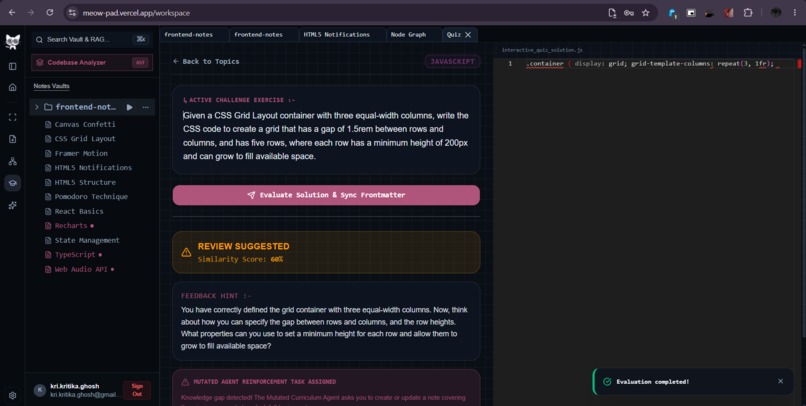This screenshot has width=806, height=406.
Task: Open the Web Audio API note
Action: 80,269
